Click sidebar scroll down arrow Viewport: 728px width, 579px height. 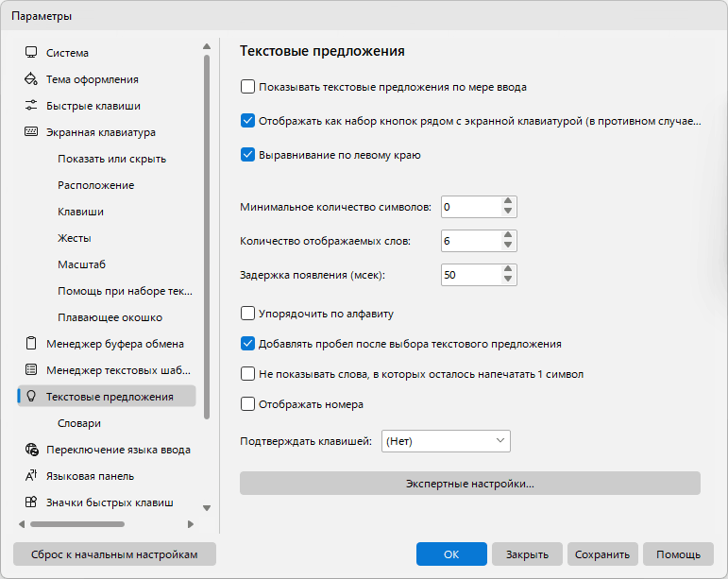(x=207, y=508)
